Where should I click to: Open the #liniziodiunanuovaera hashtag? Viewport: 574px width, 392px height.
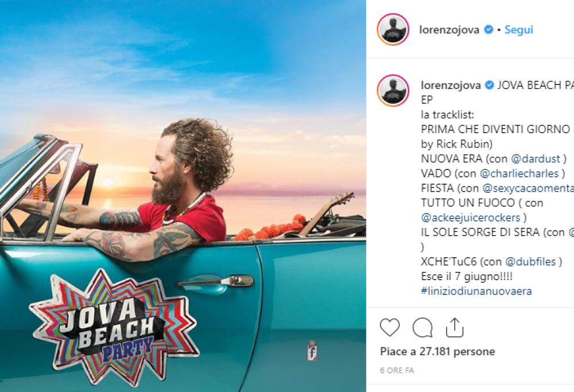point(476,292)
